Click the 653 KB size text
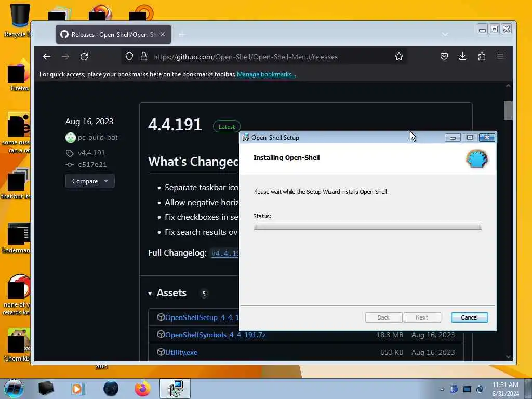Screen dimensions: 532x399 (x=392, y=353)
